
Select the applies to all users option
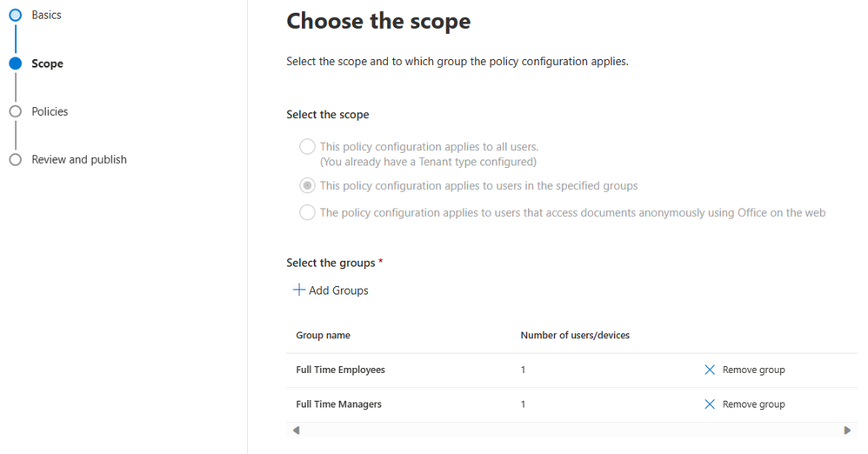[307, 147]
